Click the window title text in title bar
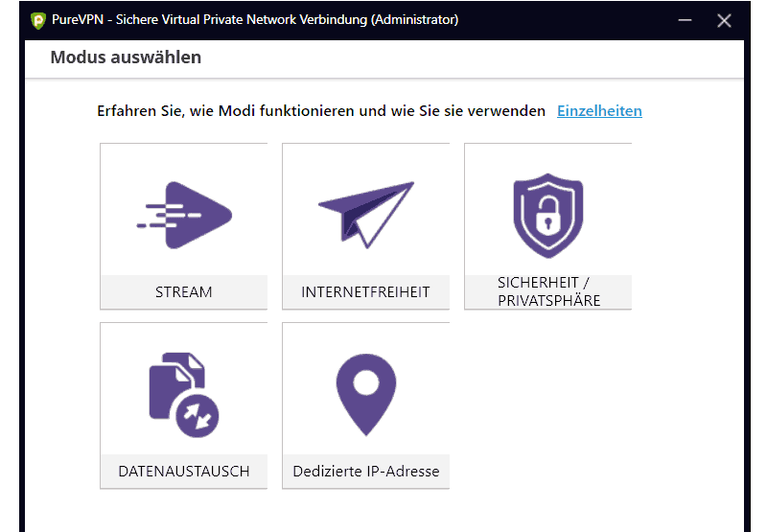 (x=254, y=19)
